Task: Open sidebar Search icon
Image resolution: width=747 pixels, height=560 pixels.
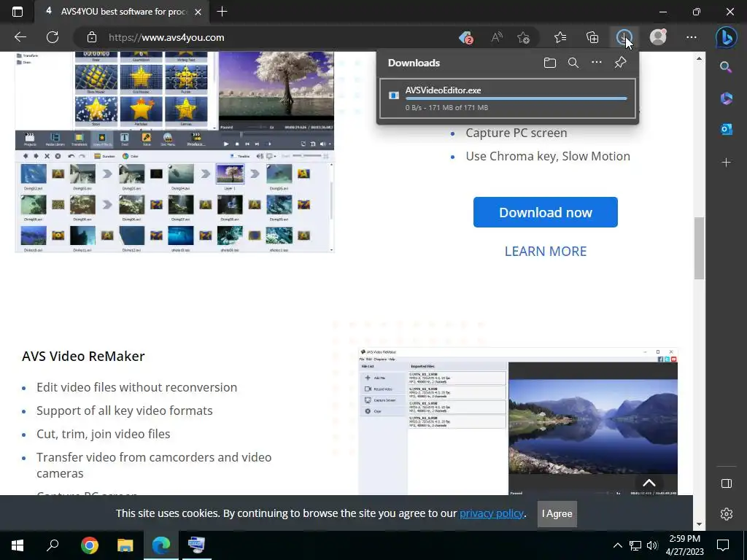Action: click(726, 66)
